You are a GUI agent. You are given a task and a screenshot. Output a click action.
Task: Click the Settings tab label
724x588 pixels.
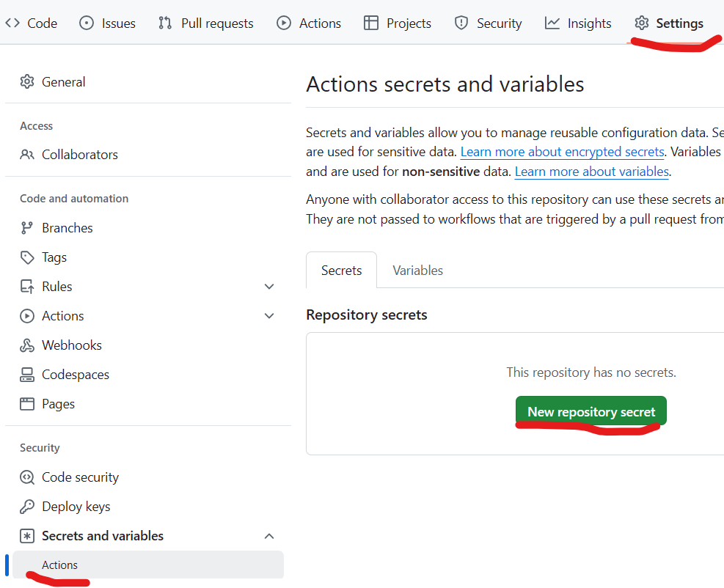[x=680, y=23]
